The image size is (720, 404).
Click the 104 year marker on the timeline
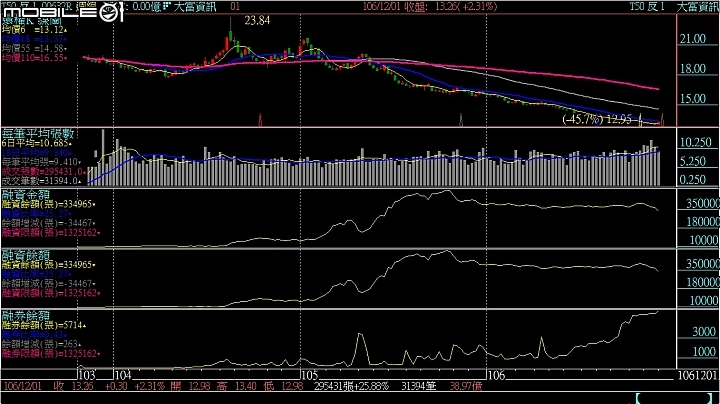[x=123, y=376]
